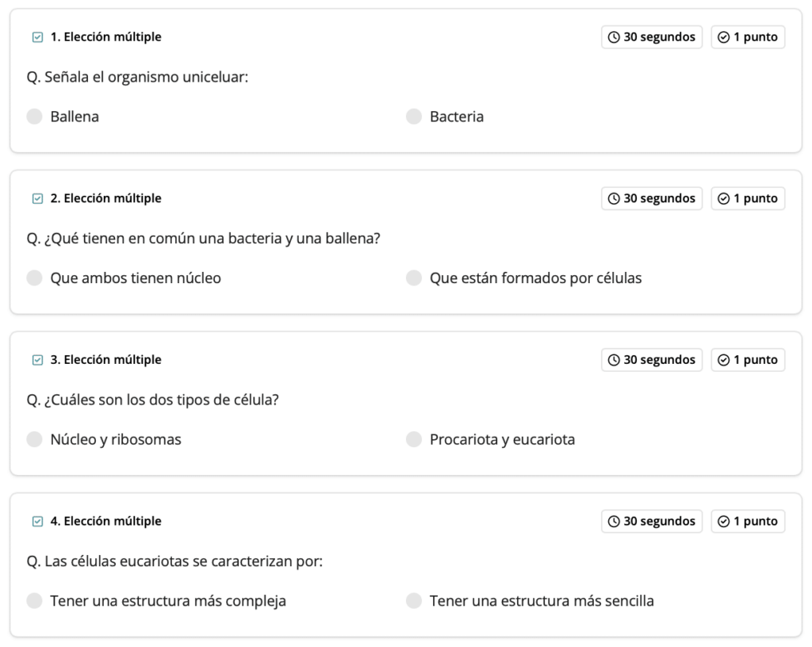Click the checkbox icon beside question 1 label
812x647 pixels.
(37, 36)
